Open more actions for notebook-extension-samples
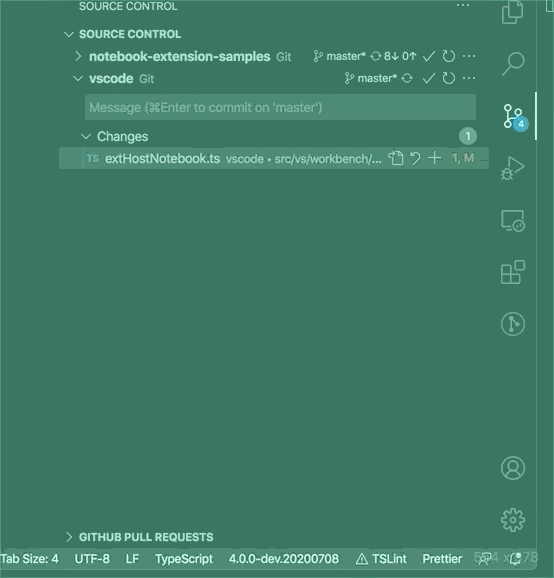The image size is (554, 578). (469, 56)
